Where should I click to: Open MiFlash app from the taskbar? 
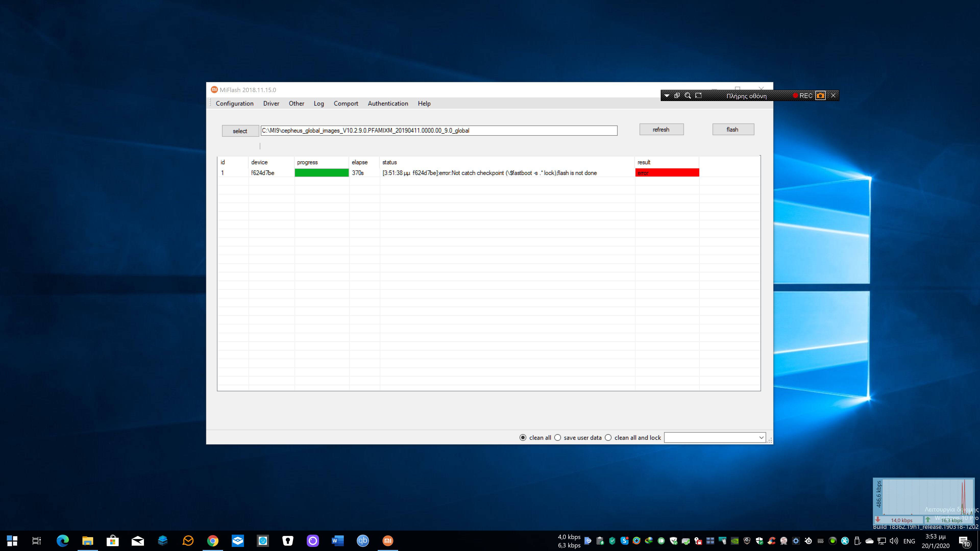click(x=387, y=540)
